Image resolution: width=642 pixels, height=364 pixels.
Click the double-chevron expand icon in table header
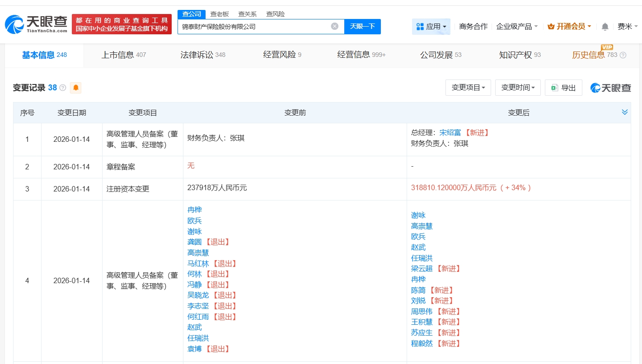[x=625, y=112]
